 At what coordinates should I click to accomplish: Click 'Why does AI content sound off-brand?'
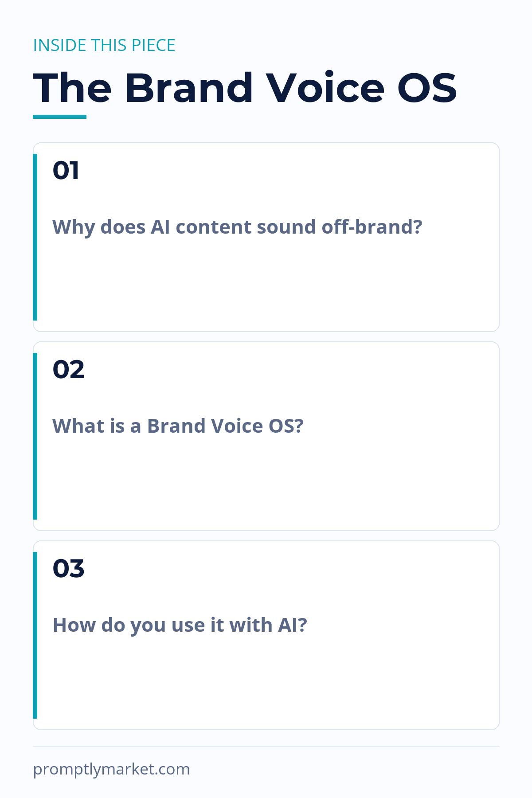tap(238, 227)
